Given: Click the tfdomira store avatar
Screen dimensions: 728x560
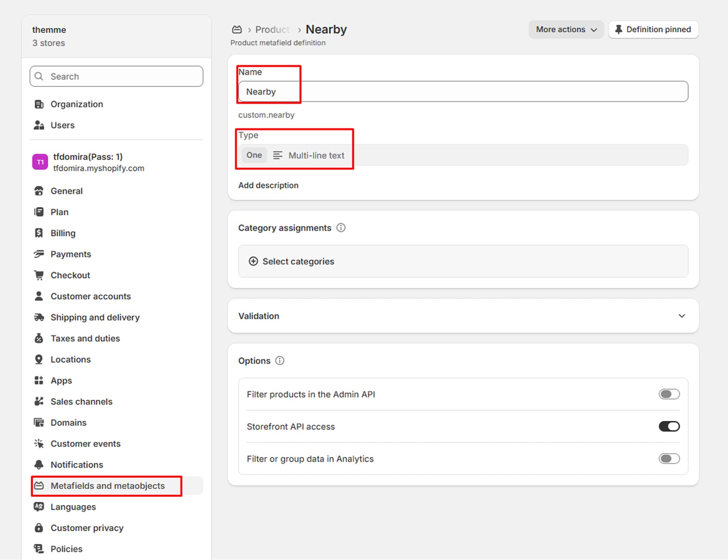Looking at the screenshot, I should point(40,162).
